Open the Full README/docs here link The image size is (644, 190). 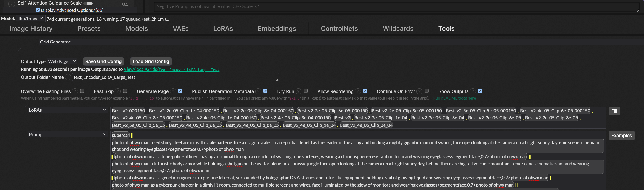454,98
